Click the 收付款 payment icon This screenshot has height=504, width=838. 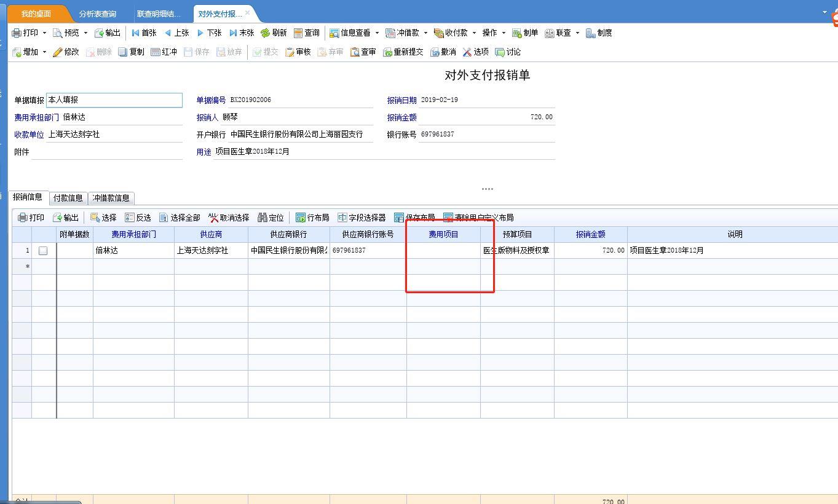coord(439,33)
